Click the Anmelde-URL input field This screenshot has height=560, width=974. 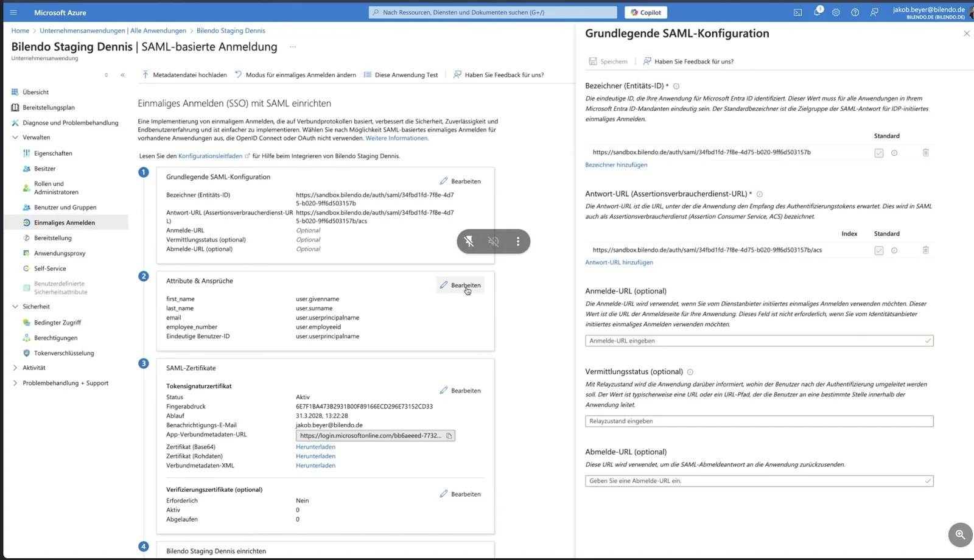click(x=759, y=341)
